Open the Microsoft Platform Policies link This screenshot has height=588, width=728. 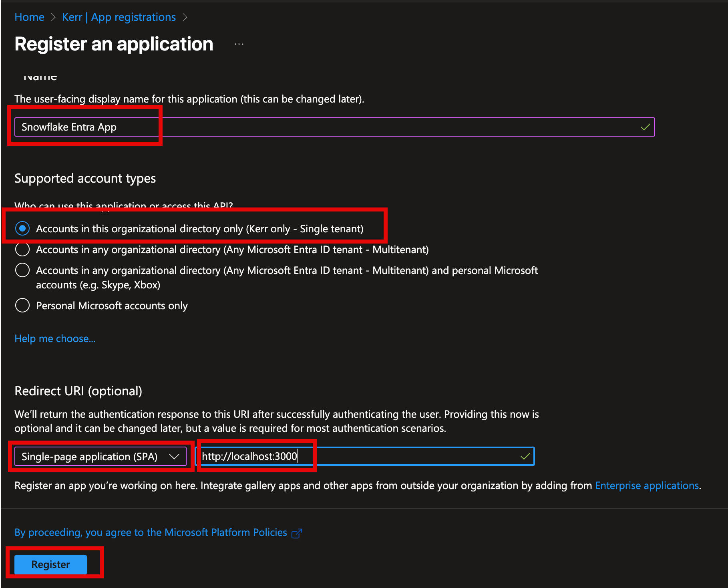(x=151, y=532)
